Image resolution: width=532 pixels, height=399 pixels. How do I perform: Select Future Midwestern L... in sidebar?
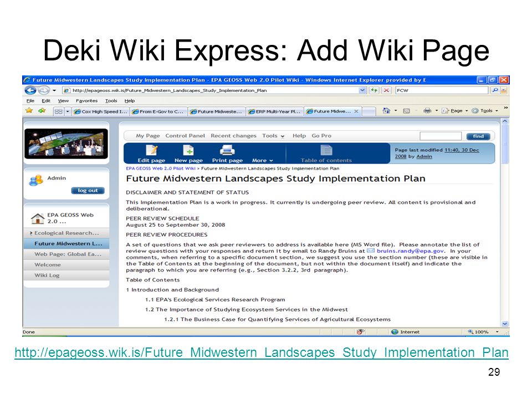pos(67,244)
